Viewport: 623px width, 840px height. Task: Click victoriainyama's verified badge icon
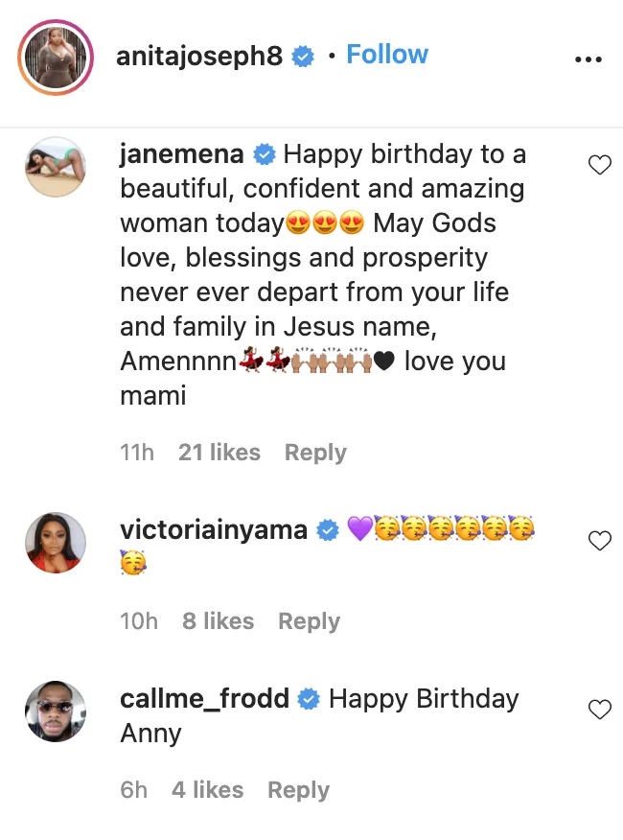pyautogui.click(x=328, y=530)
